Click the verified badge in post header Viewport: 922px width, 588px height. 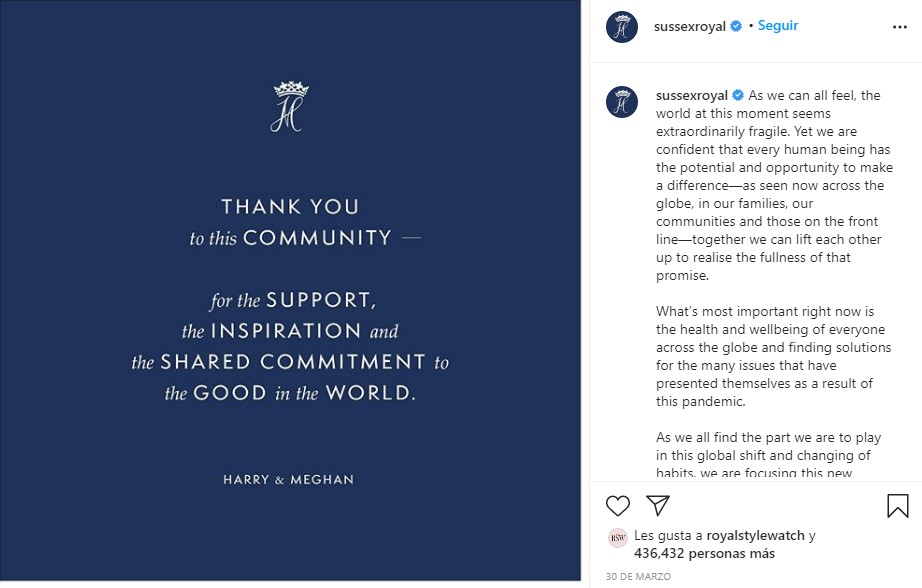click(736, 26)
